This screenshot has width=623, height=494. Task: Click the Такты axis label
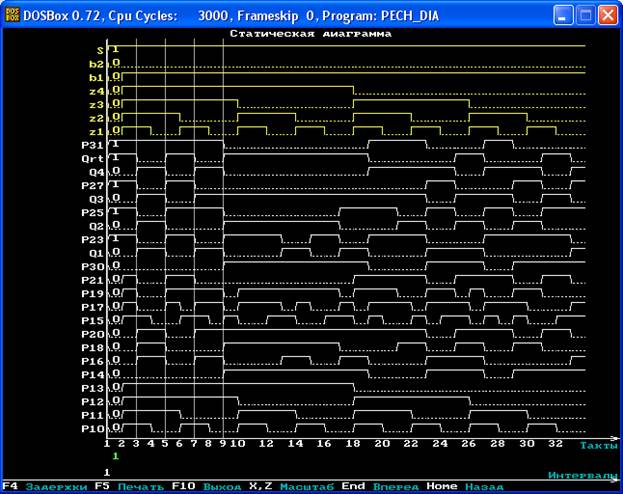tap(598, 444)
